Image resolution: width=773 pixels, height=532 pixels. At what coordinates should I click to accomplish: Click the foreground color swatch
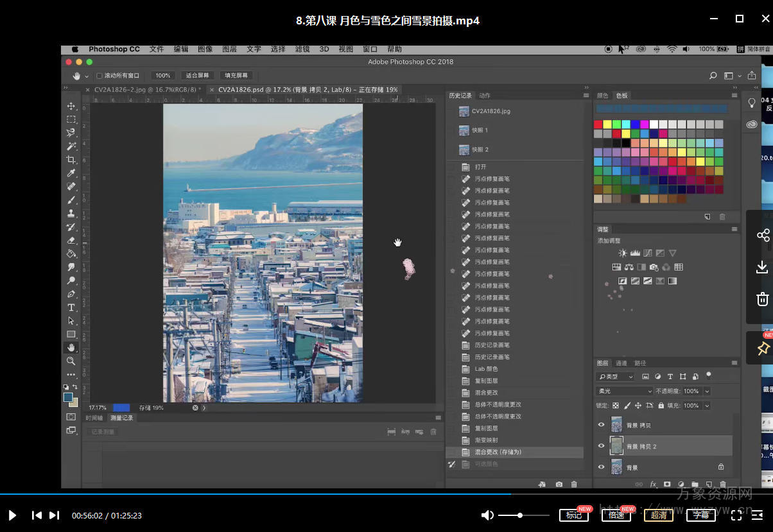68,397
